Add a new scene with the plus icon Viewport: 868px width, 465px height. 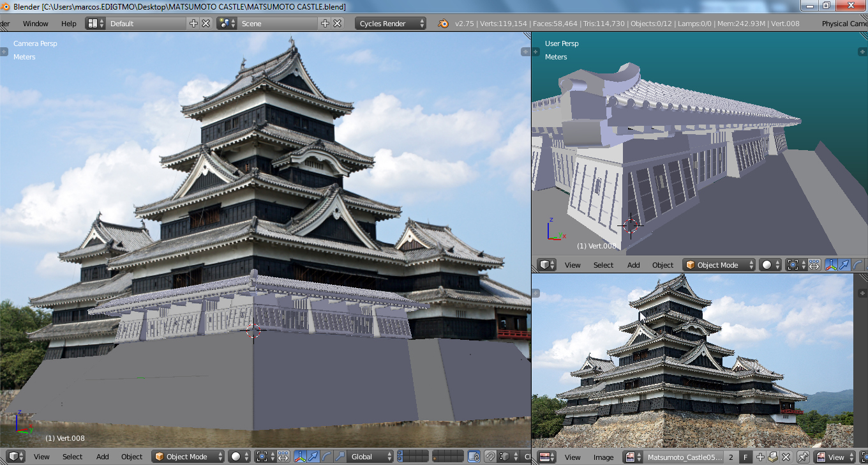[325, 24]
